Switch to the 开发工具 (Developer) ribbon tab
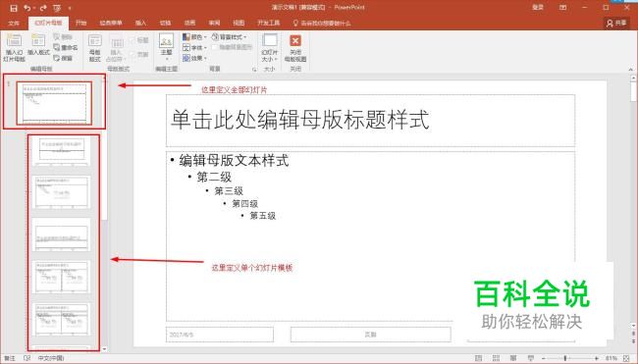This screenshot has height=364, width=638. [x=269, y=24]
